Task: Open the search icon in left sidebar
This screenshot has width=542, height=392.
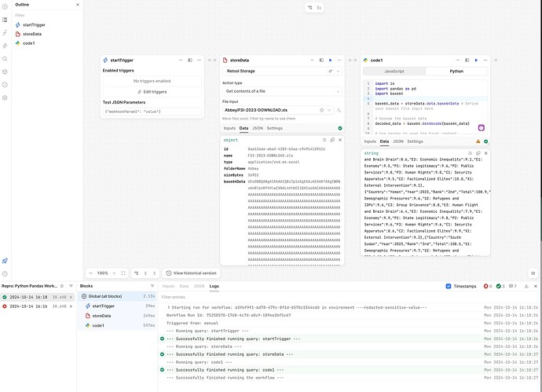Action: (x=5, y=59)
